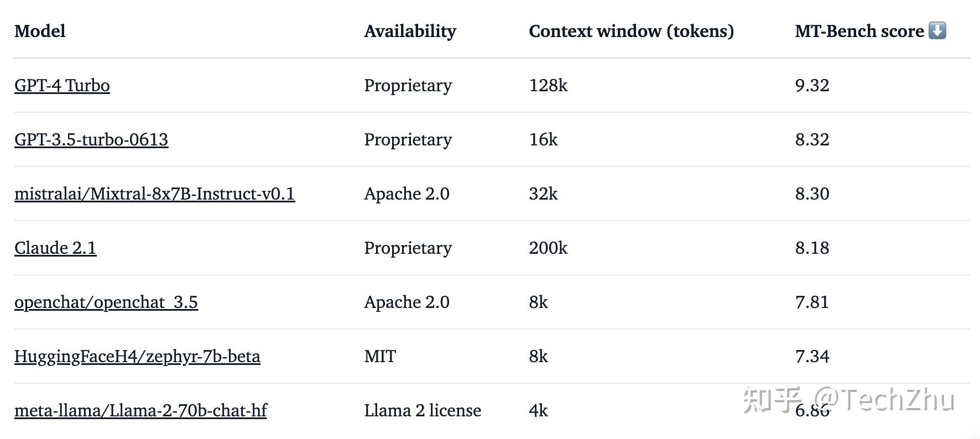The height and width of the screenshot is (439, 980).
Task: Follow the mistralai/Mixtral-8x7B-Instruct-v0.1 link
Action: [x=155, y=194]
